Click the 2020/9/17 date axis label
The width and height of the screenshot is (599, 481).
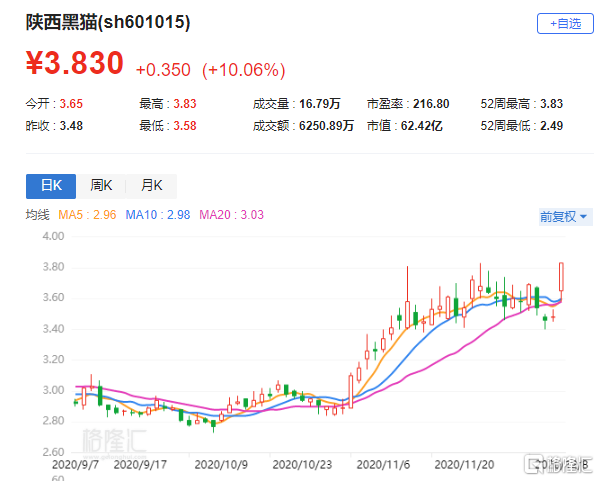click(140, 465)
